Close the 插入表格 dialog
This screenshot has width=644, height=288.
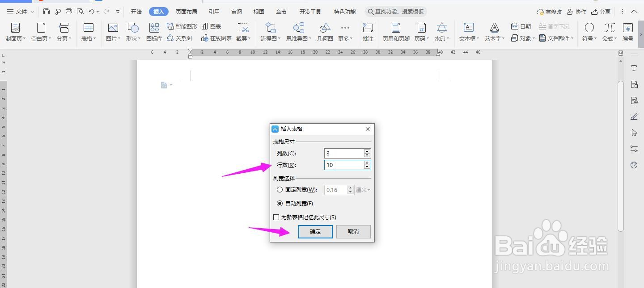(368, 129)
